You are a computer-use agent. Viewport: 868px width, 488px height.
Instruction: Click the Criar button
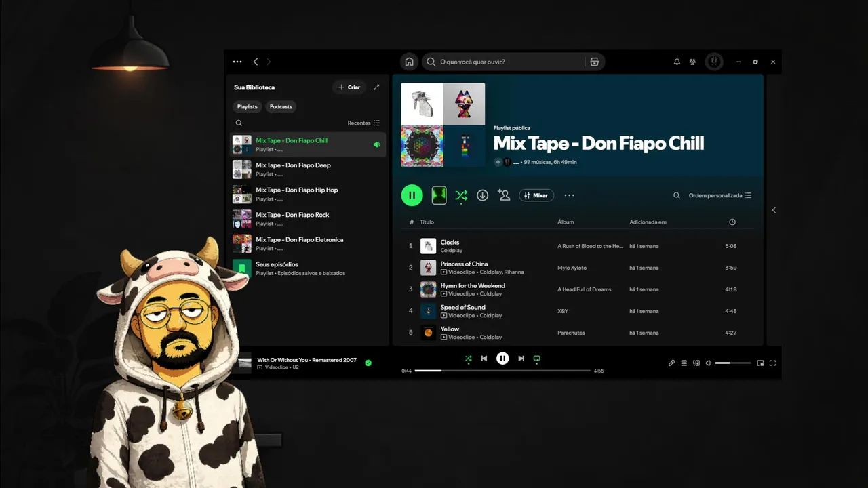349,87
